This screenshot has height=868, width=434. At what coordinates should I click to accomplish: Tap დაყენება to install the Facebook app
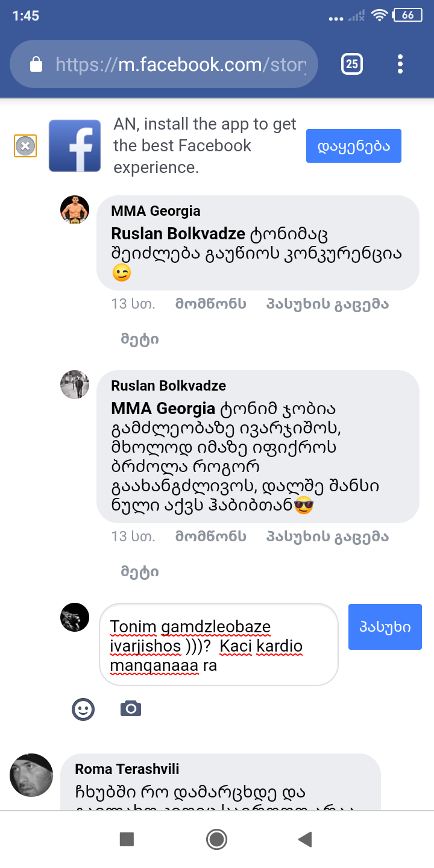pyautogui.click(x=353, y=145)
